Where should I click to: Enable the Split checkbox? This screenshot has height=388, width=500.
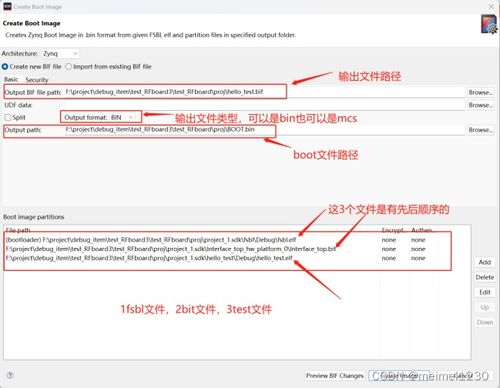tap(8, 117)
